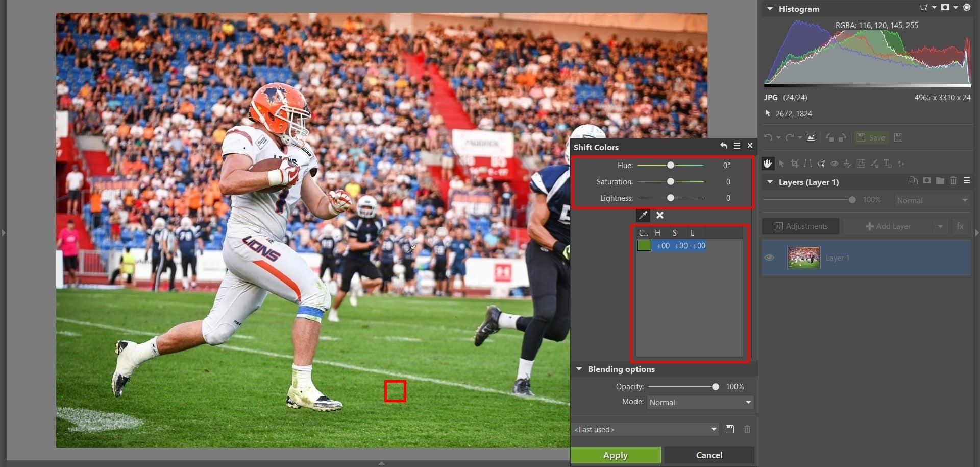Select the Pan hand tool
This screenshot has height=467, width=980.
point(768,164)
